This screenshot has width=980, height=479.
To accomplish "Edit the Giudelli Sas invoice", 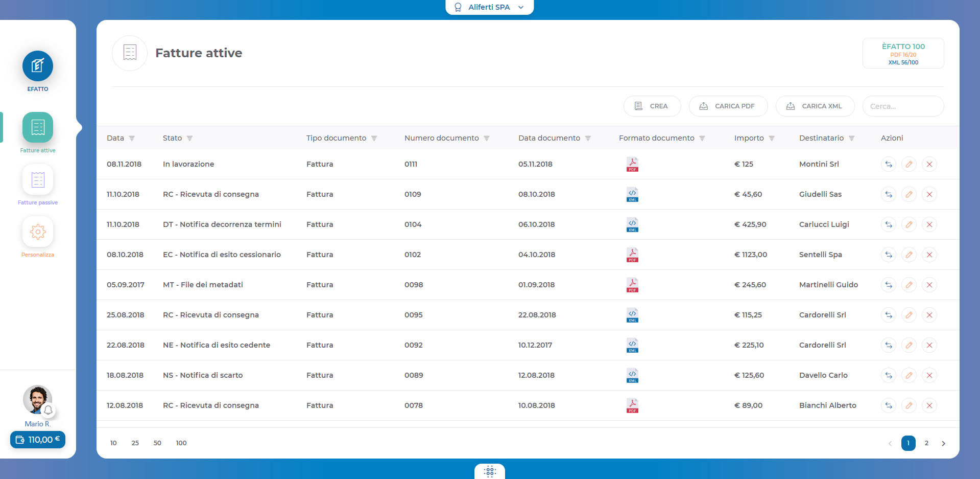I will (x=909, y=194).
